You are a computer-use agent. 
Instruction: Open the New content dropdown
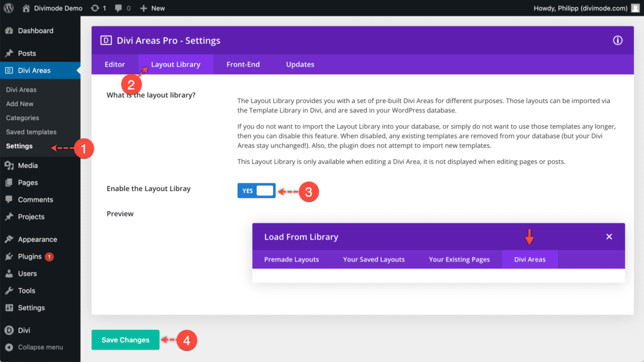click(x=152, y=8)
